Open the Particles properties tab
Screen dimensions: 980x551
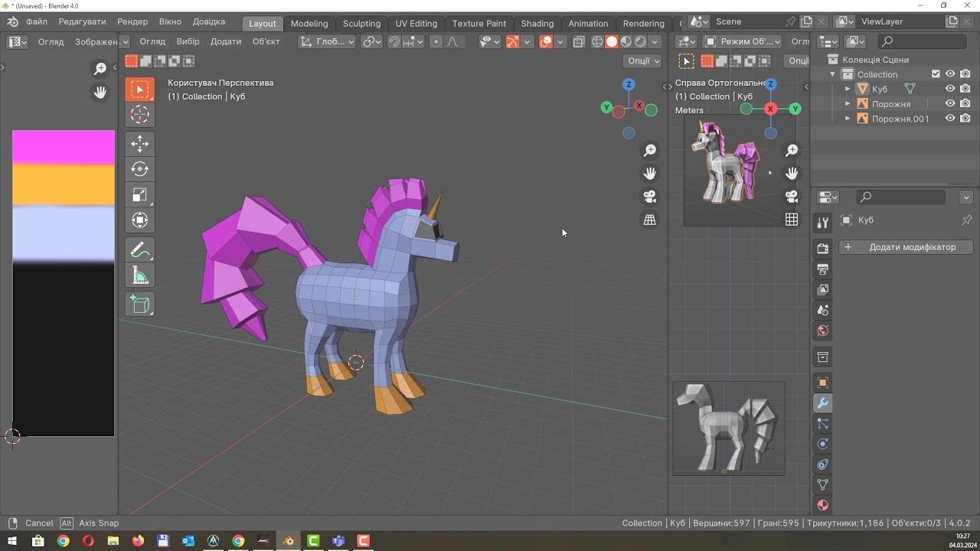click(823, 423)
